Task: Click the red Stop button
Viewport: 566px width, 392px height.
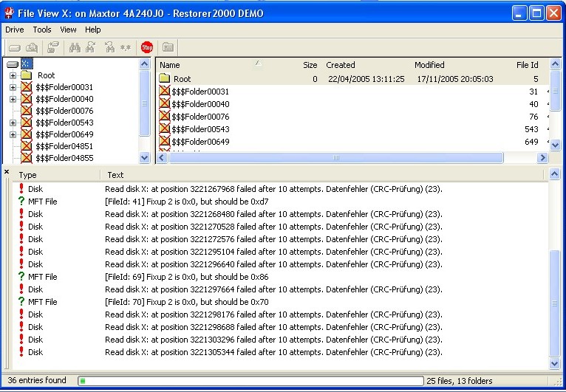Action: coord(147,47)
